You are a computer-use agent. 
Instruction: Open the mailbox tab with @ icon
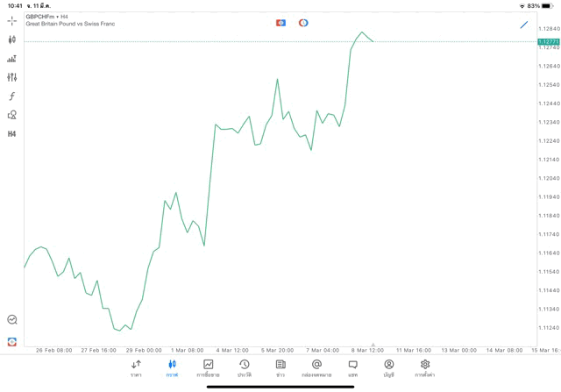pyautogui.click(x=316, y=367)
